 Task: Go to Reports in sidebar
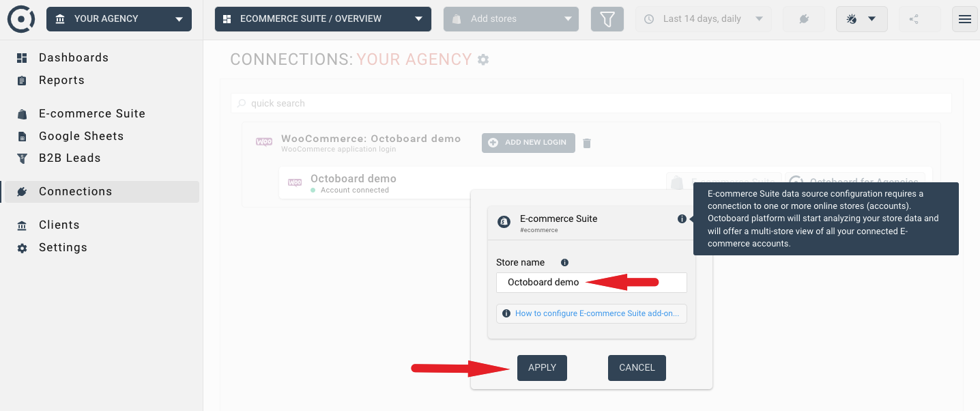point(61,81)
